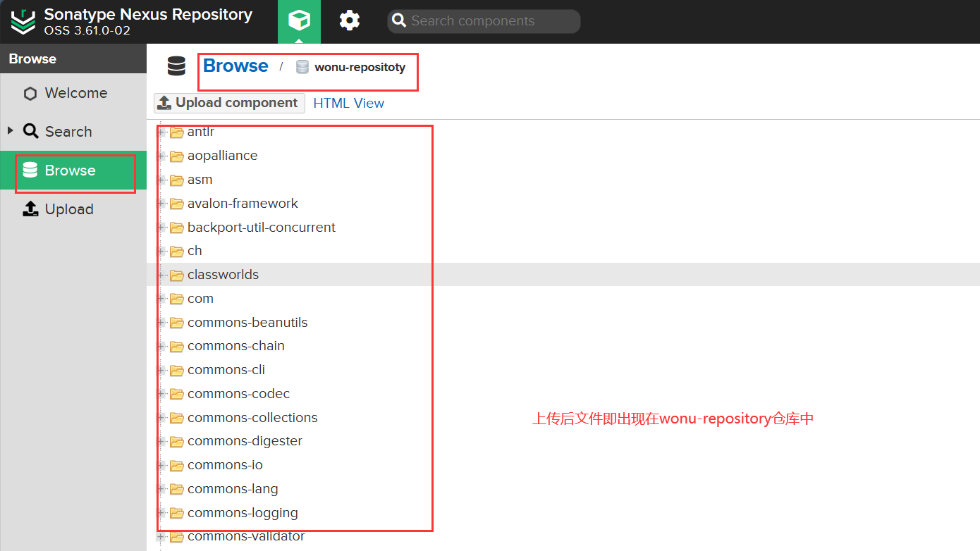
Task: Click the wonu-repositoty breadcrumb label
Action: [x=360, y=68]
